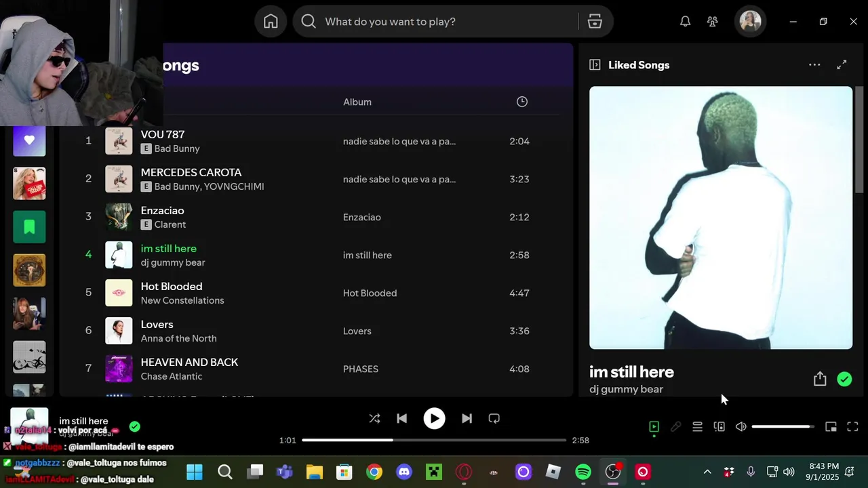This screenshot has height=488, width=868.
Task: Open the Browse icon in search bar
Action: coord(595,22)
